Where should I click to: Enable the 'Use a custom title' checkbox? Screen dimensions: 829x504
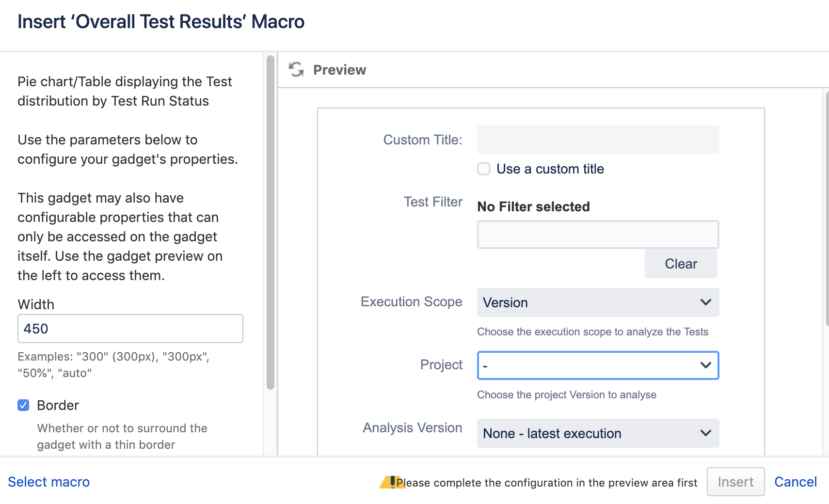(x=484, y=169)
